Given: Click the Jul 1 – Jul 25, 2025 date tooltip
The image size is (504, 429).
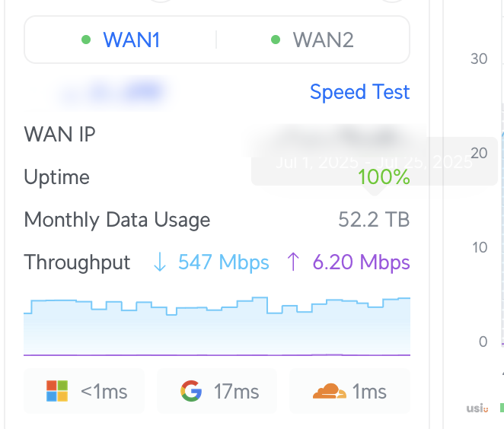Looking at the screenshot, I should 374,161.
